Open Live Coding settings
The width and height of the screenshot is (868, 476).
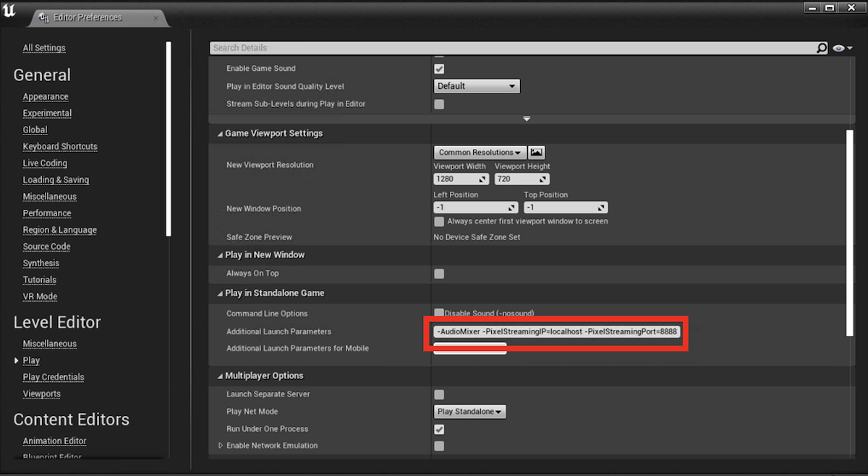(45, 163)
